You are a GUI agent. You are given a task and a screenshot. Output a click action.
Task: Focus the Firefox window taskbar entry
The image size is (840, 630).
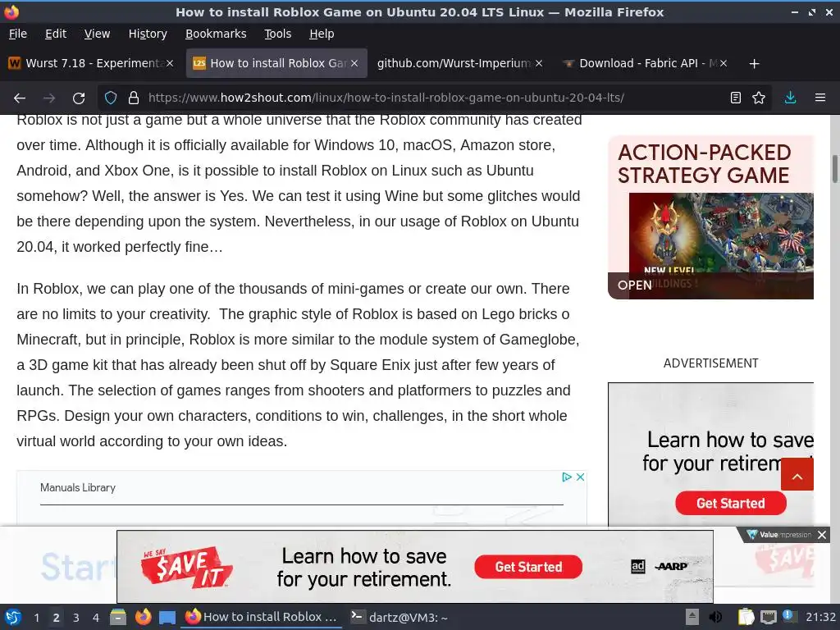tap(262, 617)
